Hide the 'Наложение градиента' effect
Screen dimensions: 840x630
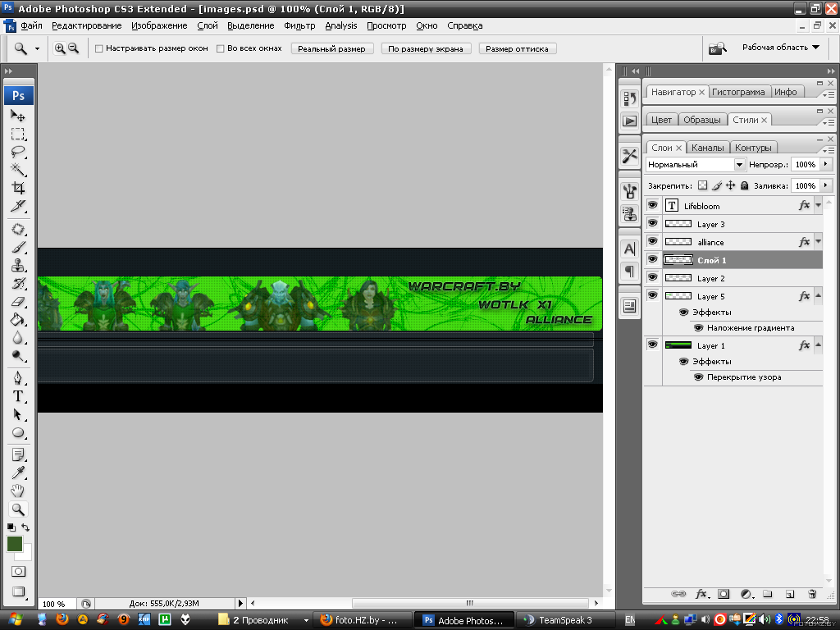click(699, 328)
